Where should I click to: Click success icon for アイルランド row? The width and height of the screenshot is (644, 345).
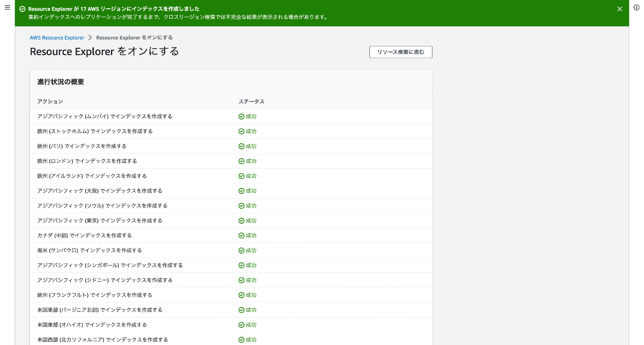pos(241,176)
